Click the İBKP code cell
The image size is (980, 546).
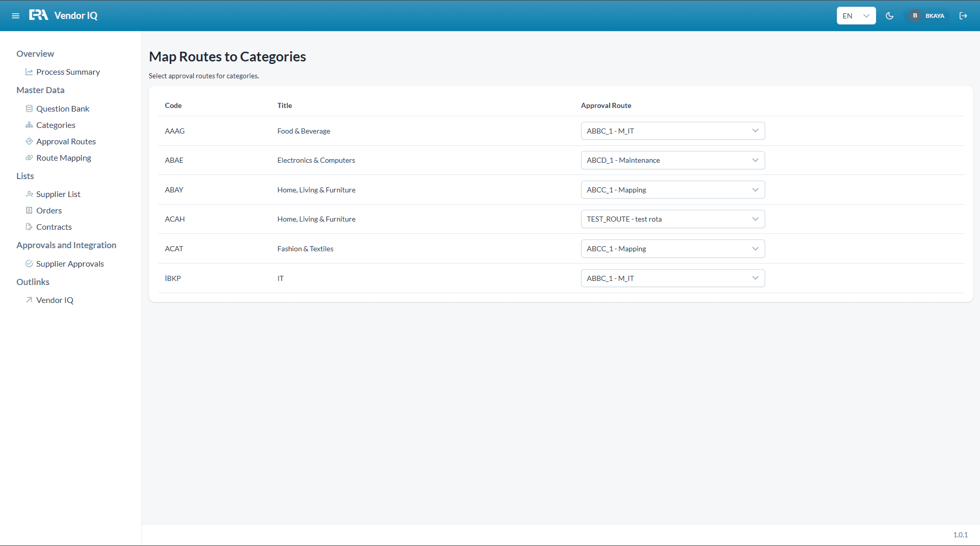pyautogui.click(x=173, y=278)
